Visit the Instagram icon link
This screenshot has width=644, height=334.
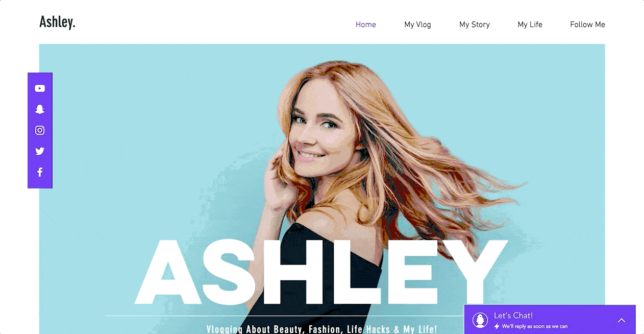(x=40, y=130)
